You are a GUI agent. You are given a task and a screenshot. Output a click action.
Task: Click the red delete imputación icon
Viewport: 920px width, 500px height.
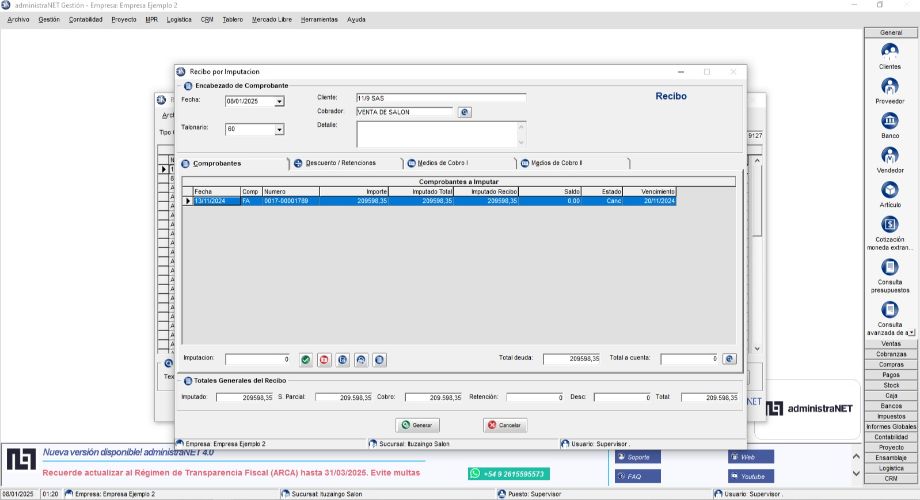[324, 360]
